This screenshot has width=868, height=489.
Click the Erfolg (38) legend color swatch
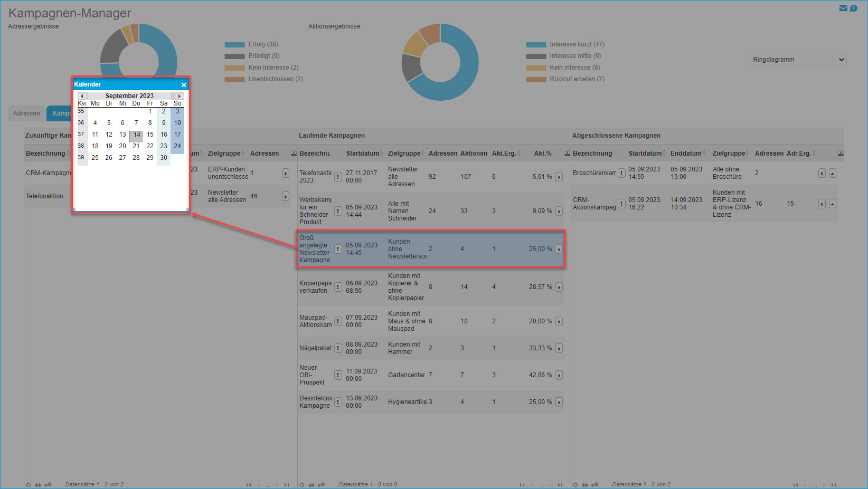coord(234,45)
